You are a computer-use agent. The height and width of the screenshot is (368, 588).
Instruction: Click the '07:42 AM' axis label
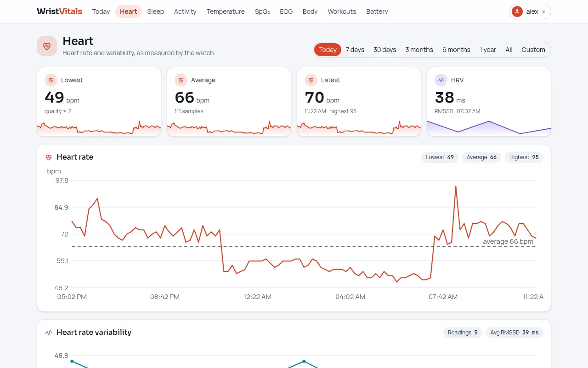pyautogui.click(x=443, y=297)
